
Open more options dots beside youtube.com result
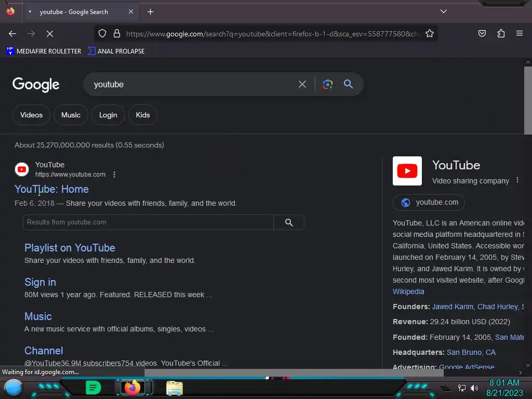point(114,175)
